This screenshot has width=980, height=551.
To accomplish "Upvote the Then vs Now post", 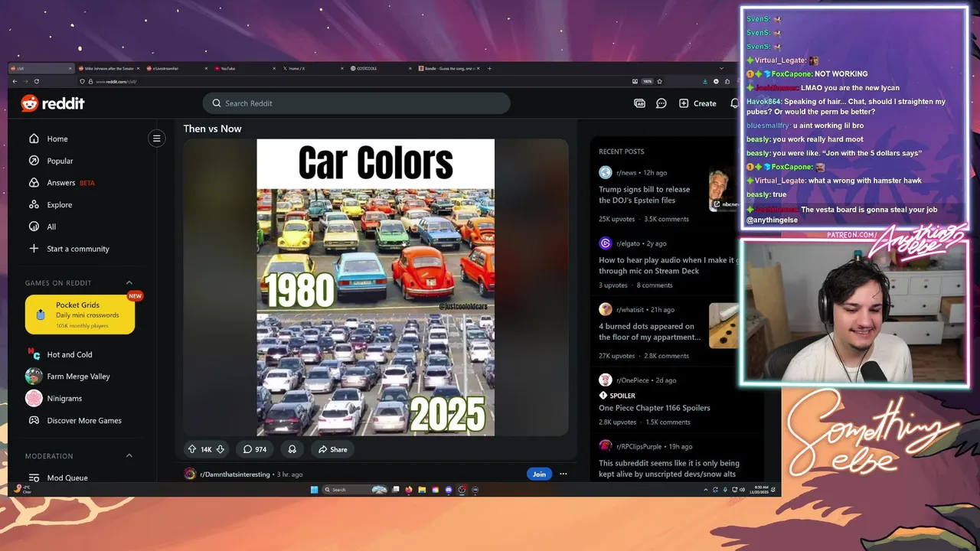I will pyautogui.click(x=191, y=449).
